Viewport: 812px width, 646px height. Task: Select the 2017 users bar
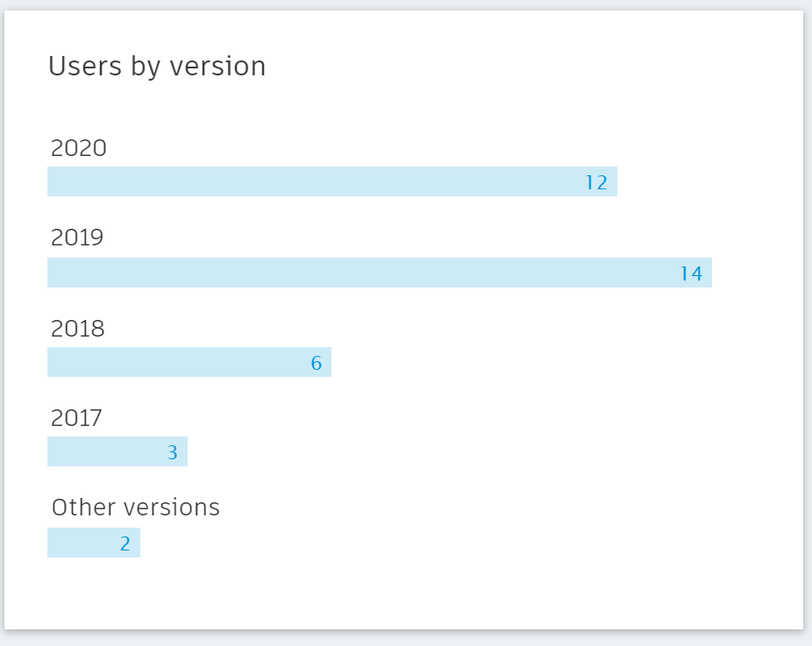coord(118,452)
